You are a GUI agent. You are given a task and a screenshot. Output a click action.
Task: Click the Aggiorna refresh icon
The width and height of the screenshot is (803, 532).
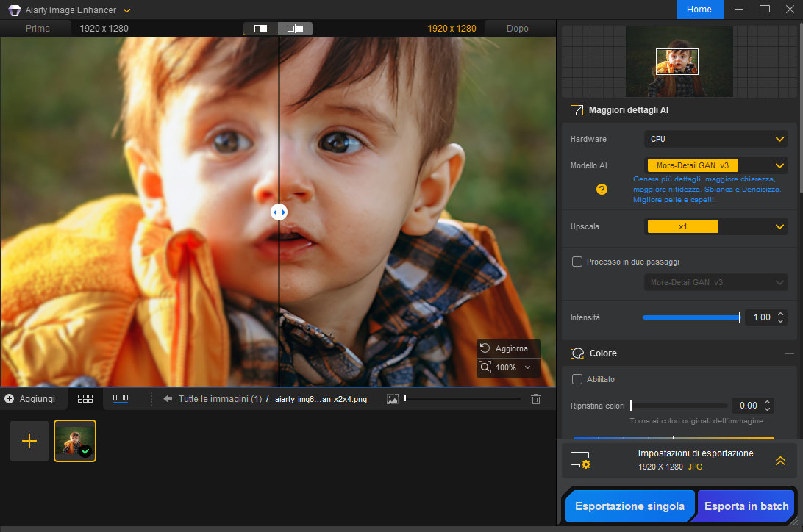[485, 348]
